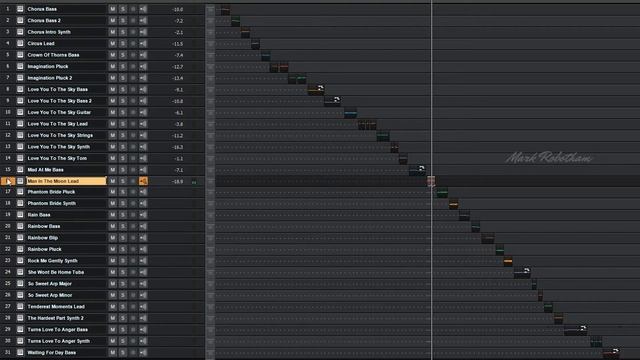
Task: Open instrument icon of So Sweet Arp Major
Action: pyautogui.click(x=20, y=283)
